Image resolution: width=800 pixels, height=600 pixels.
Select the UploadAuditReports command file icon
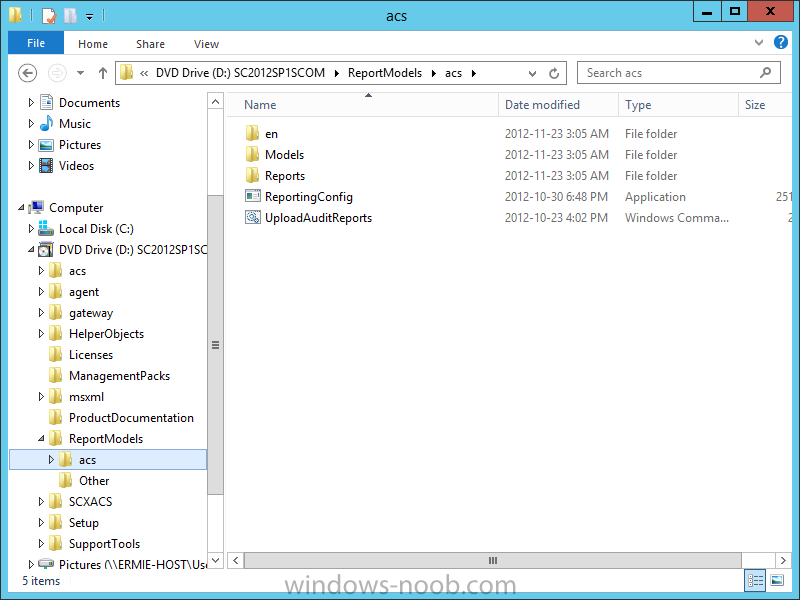pyautogui.click(x=253, y=217)
